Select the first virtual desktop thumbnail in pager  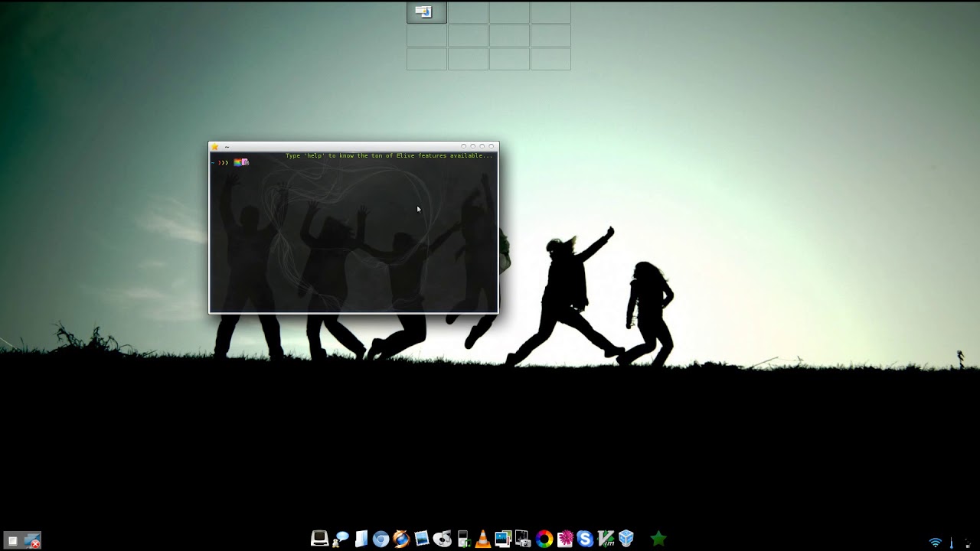pyautogui.click(x=426, y=12)
